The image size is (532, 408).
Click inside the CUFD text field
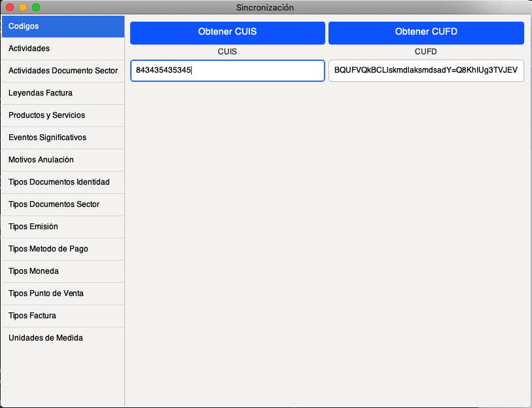426,70
